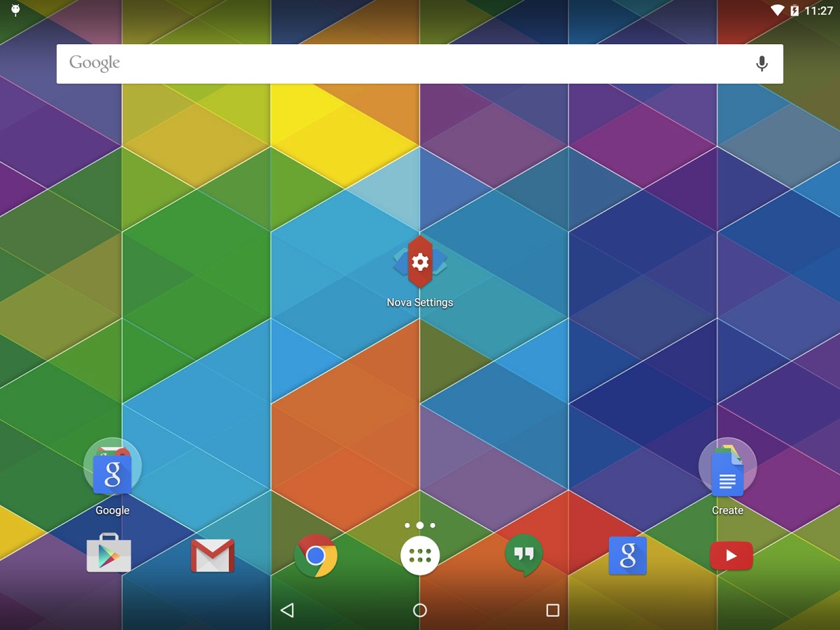
Task: Tap the third page indicator dot
Action: (x=433, y=525)
